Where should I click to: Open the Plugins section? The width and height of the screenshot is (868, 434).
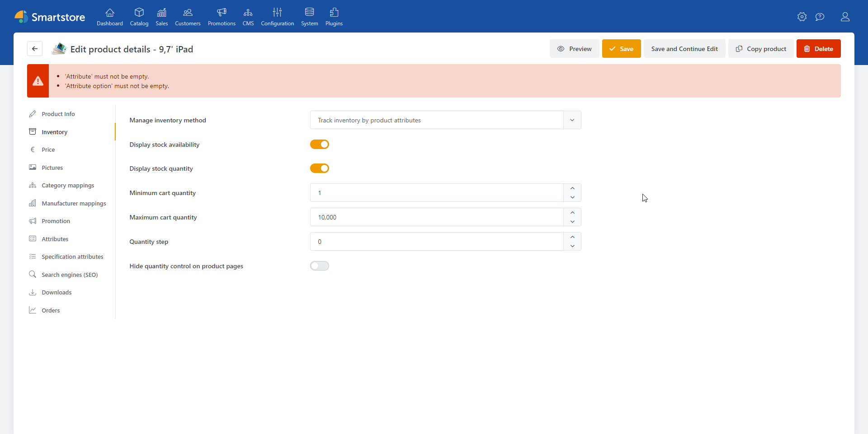(x=334, y=17)
